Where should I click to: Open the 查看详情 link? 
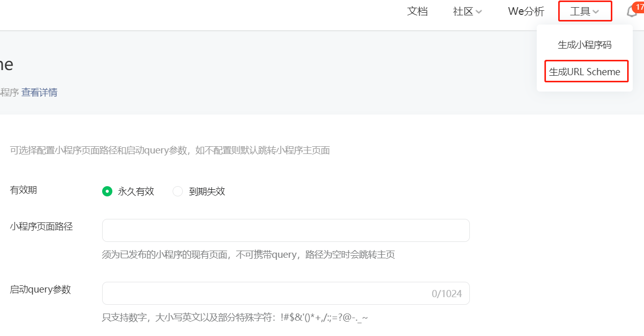pyautogui.click(x=39, y=93)
